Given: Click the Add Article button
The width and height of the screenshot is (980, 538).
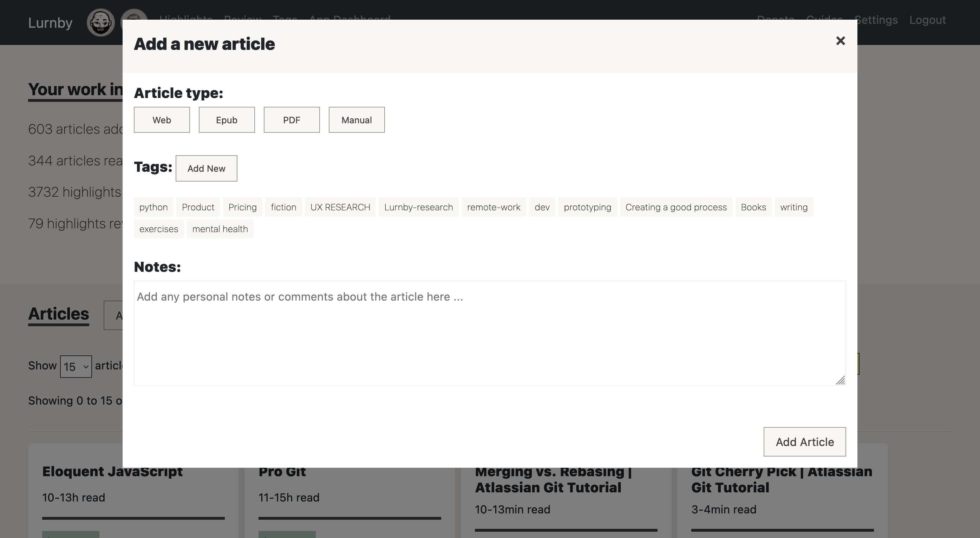Looking at the screenshot, I should 804,442.
